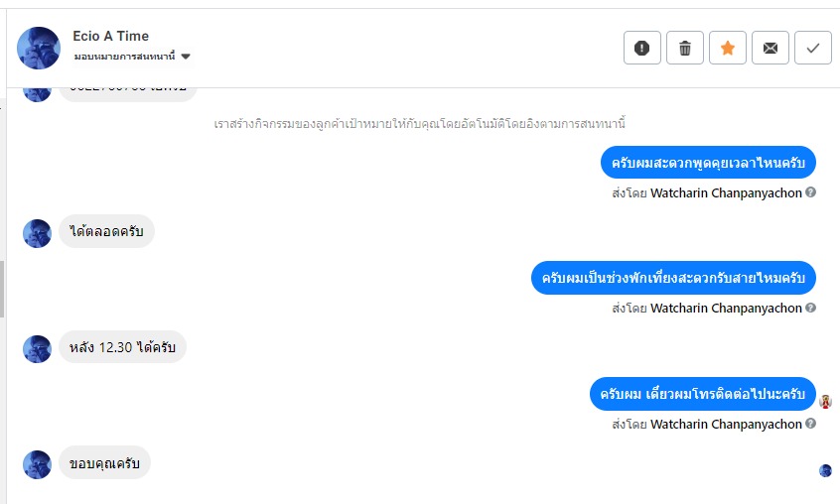This screenshot has height=504, width=840.
Task: Click the customer avatar beside 12.30 reply
Action: pyautogui.click(x=37, y=348)
